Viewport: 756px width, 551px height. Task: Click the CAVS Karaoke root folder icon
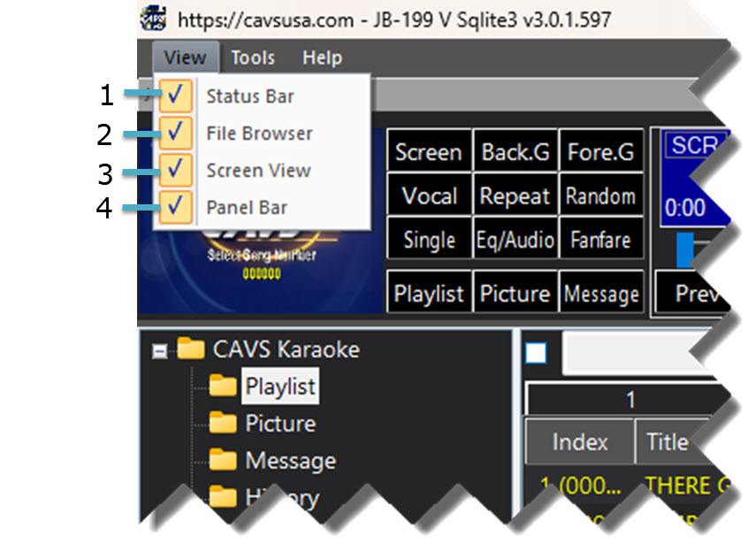point(191,348)
